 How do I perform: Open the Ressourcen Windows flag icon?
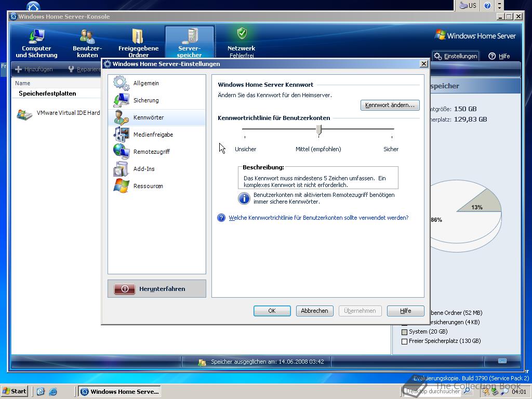coord(121,186)
